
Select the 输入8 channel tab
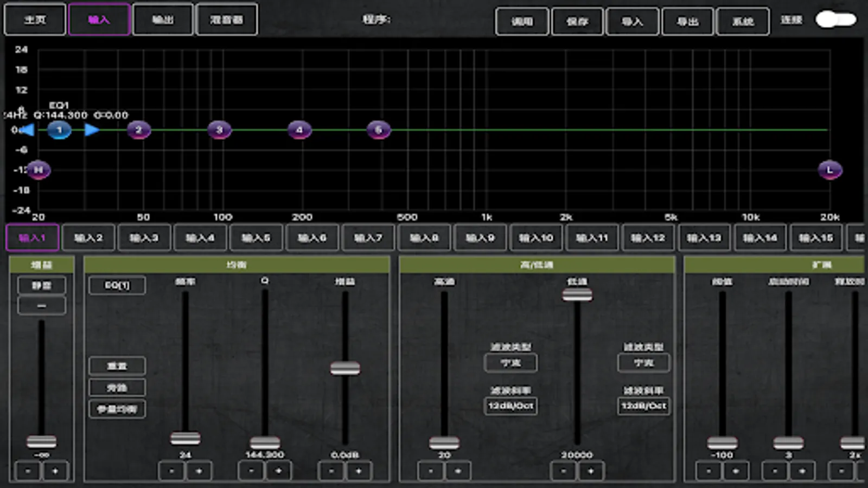point(424,237)
